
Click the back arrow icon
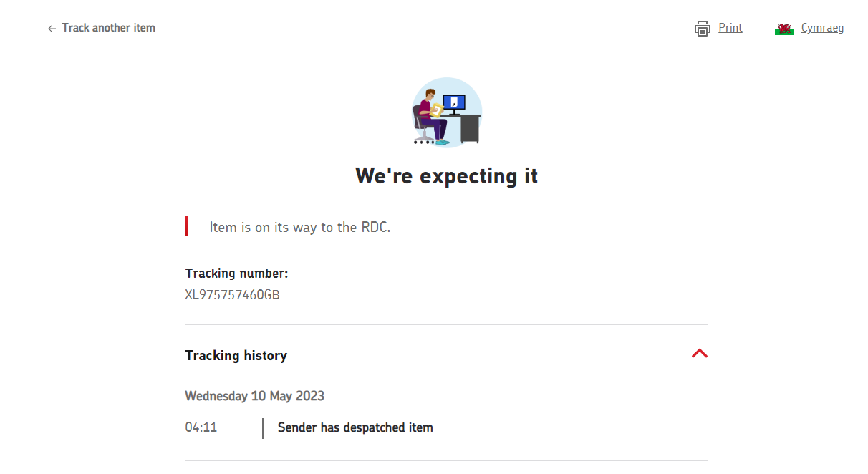coord(52,29)
